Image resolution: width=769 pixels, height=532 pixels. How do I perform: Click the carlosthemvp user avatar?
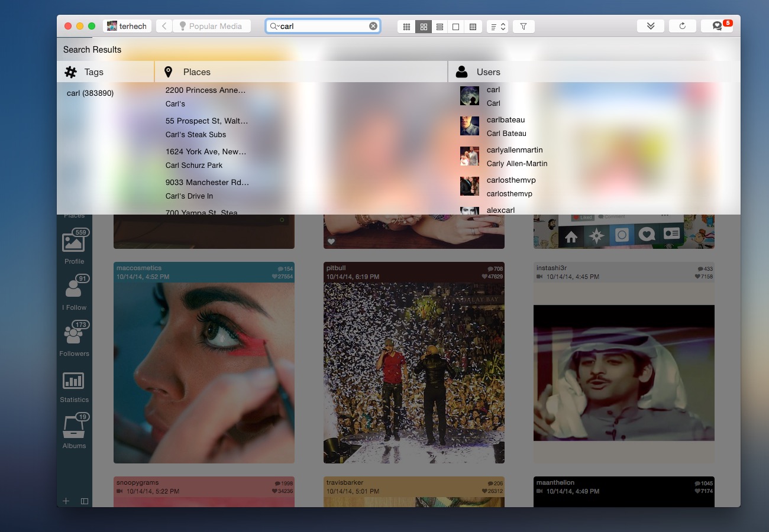coord(470,186)
